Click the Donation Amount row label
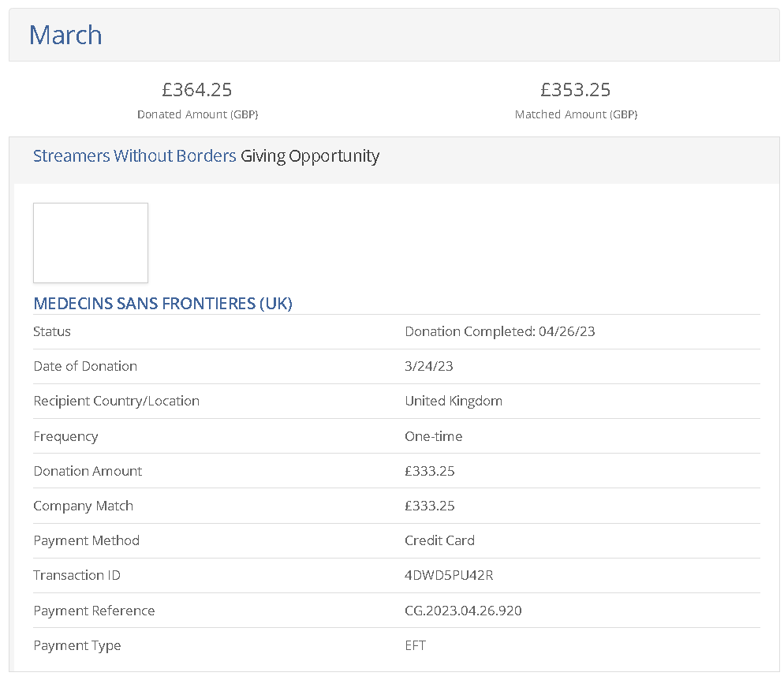 (88, 471)
